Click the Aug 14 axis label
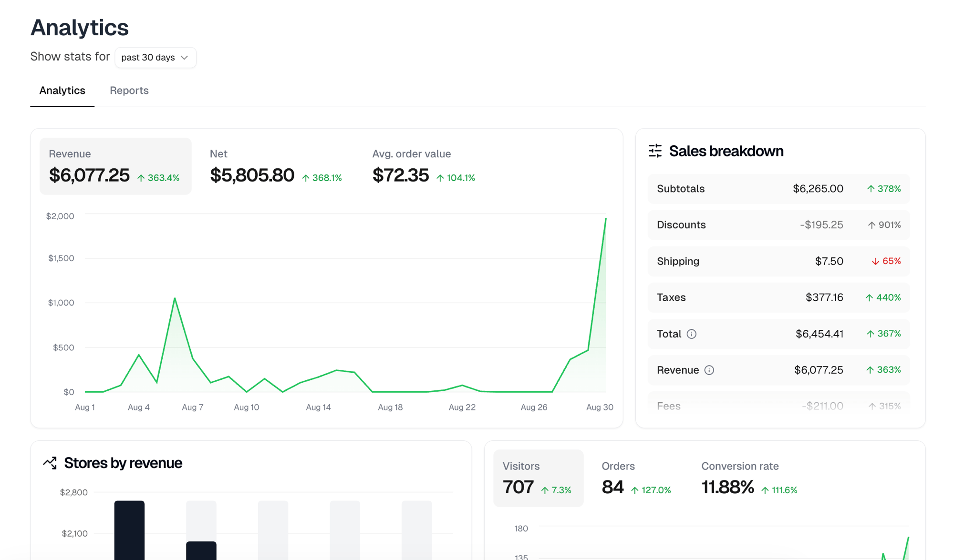Viewport: 954px width, 560px height. 318,407
